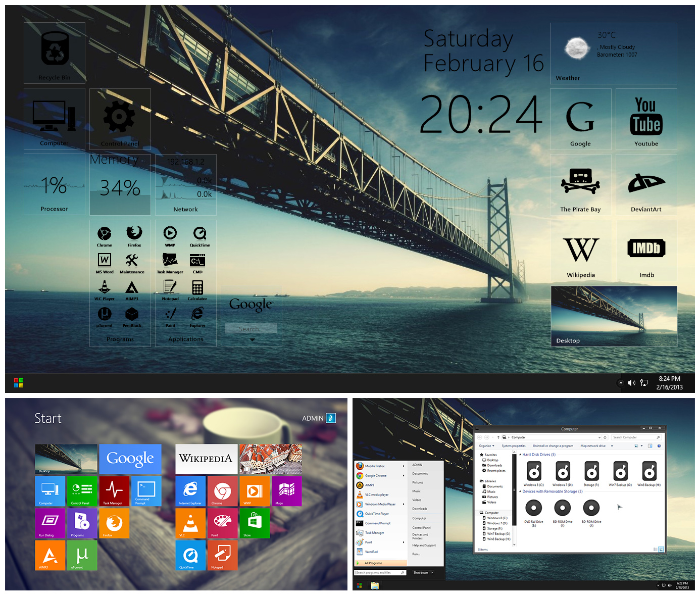This screenshot has width=700, height=596.
Task: Click Map network drive in the toolbar
Action: tap(593, 446)
